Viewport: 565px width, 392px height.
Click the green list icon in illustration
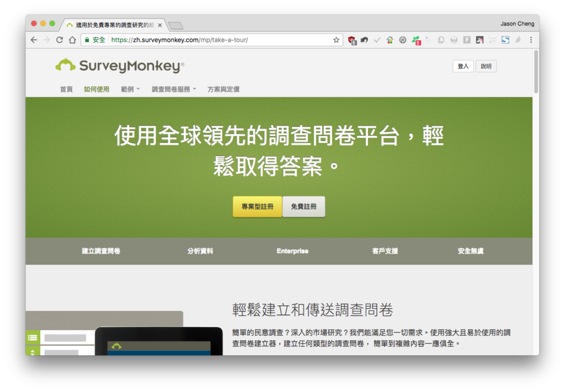click(x=33, y=337)
